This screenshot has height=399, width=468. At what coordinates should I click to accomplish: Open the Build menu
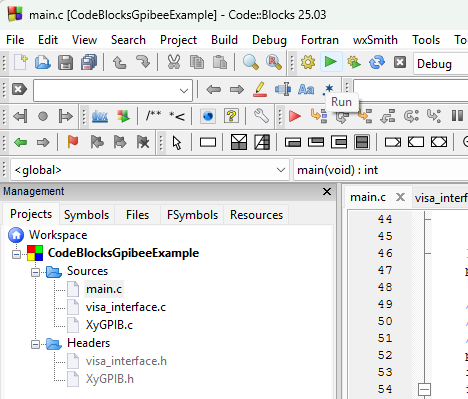(224, 40)
